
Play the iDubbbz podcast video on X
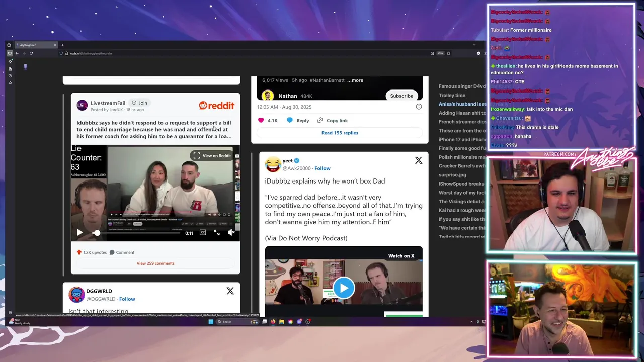[344, 288]
